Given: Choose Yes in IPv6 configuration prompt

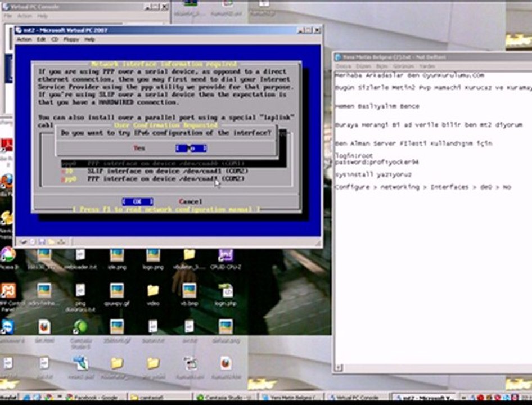Looking at the screenshot, I should (139, 148).
